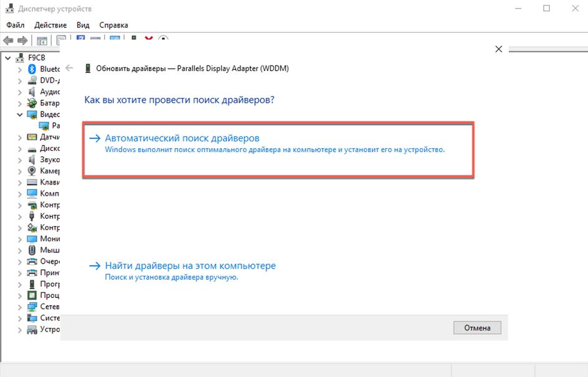The image size is (588, 377).
Task: Select the Прогр tree row label
Action: click(x=49, y=284)
